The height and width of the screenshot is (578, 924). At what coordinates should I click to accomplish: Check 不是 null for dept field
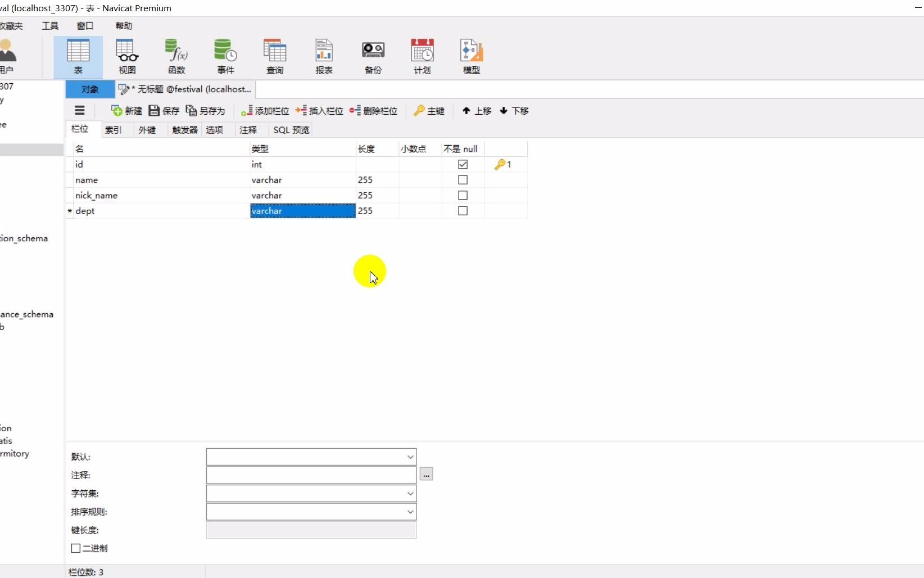pos(463,211)
